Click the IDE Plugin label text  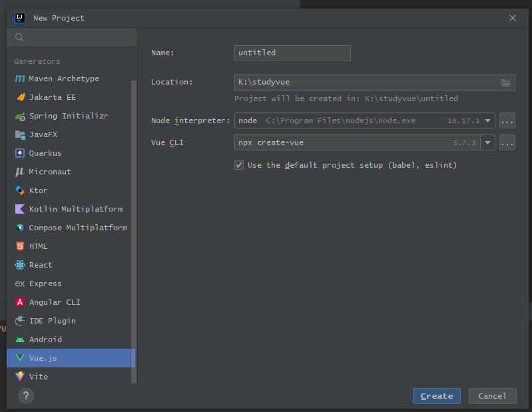(x=52, y=321)
